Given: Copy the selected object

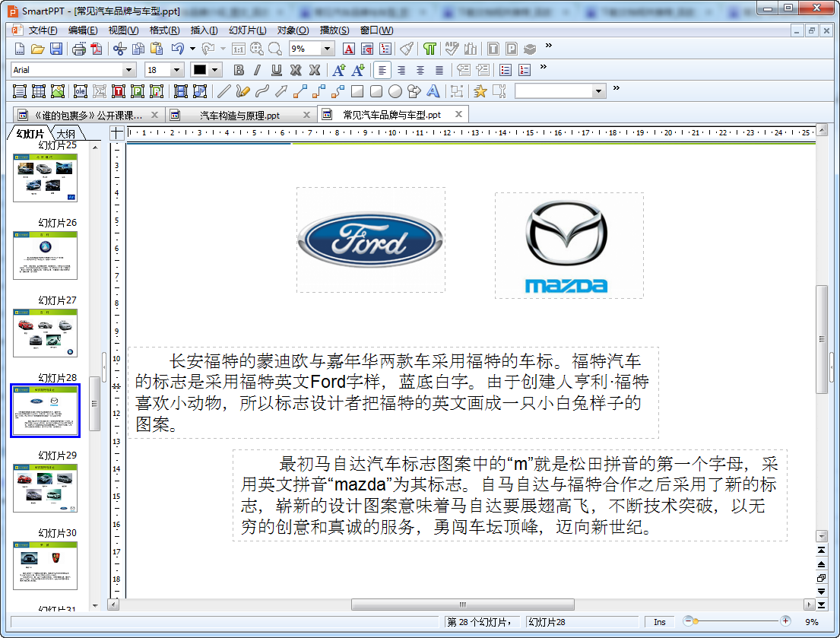Looking at the screenshot, I should 138,49.
